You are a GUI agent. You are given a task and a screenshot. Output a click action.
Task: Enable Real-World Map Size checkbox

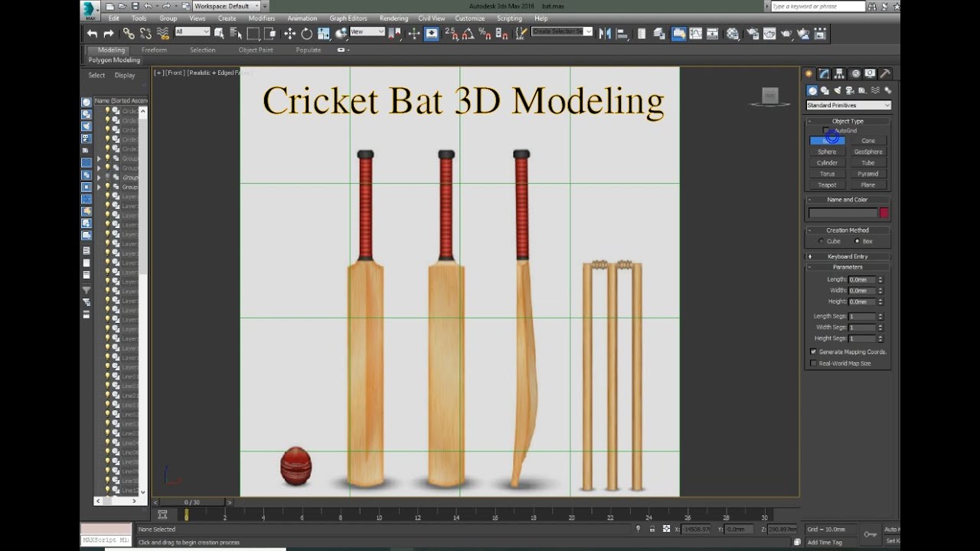click(x=813, y=364)
